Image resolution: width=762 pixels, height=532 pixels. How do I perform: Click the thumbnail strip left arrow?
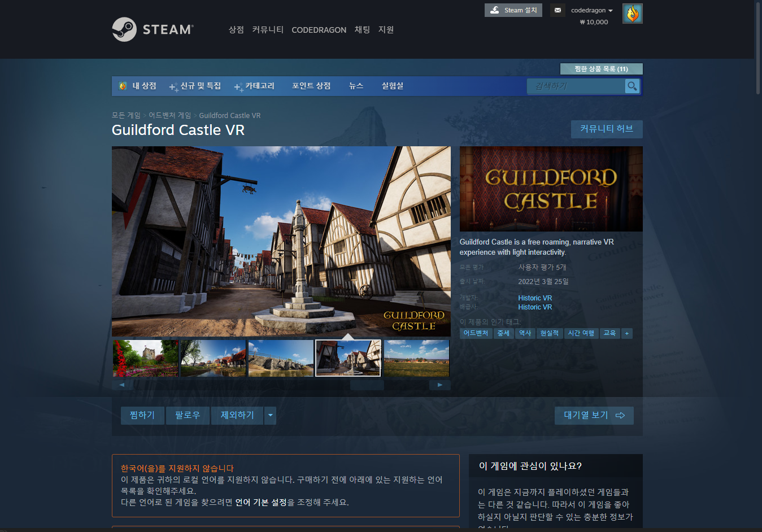[122, 385]
